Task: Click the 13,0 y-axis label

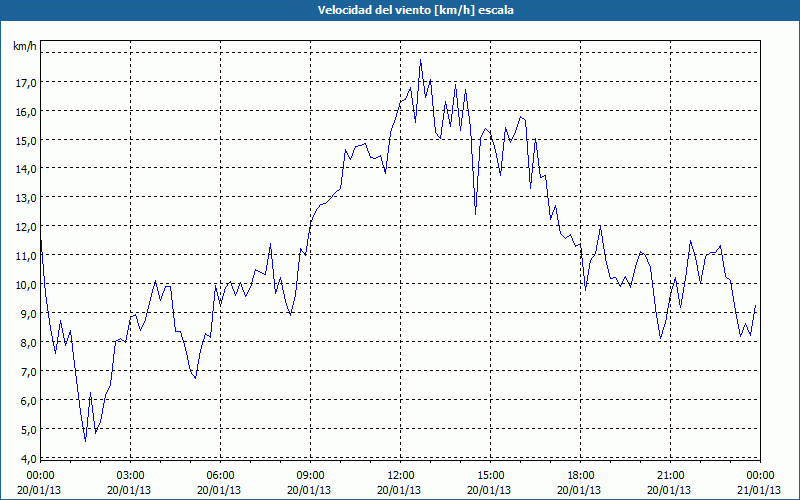Action: (26, 198)
